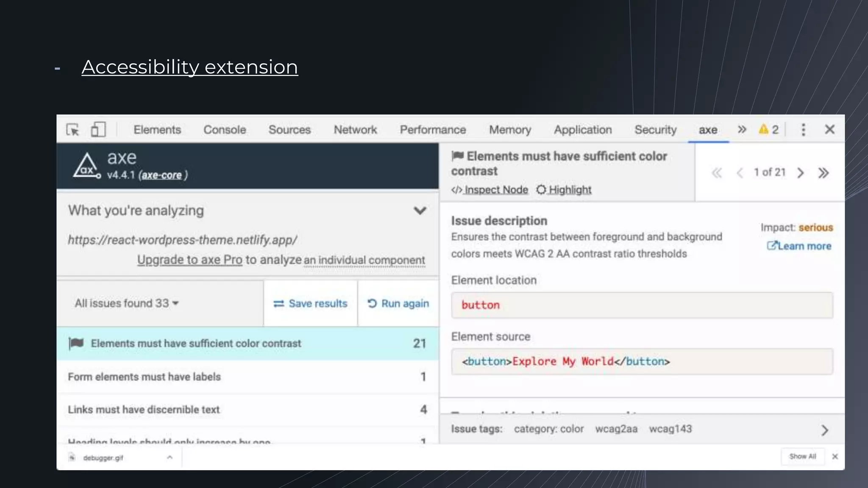Open the Console tab
The image size is (868, 488).
click(225, 130)
